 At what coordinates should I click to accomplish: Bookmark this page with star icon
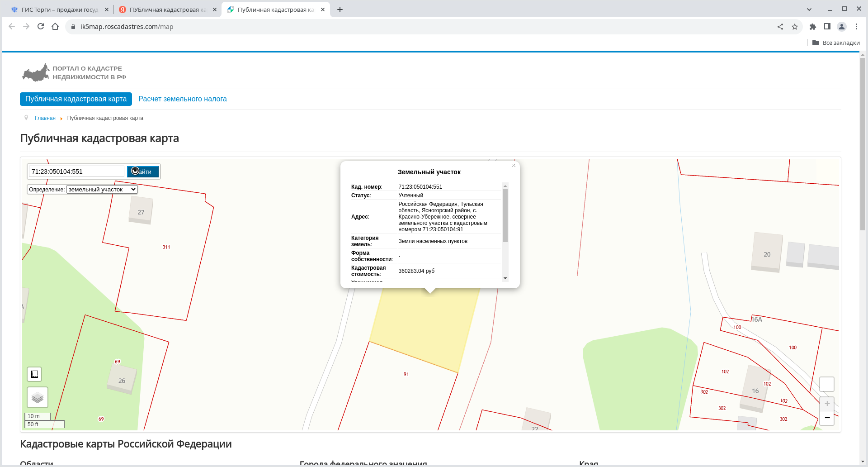pyautogui.click(x=795, y=27)
